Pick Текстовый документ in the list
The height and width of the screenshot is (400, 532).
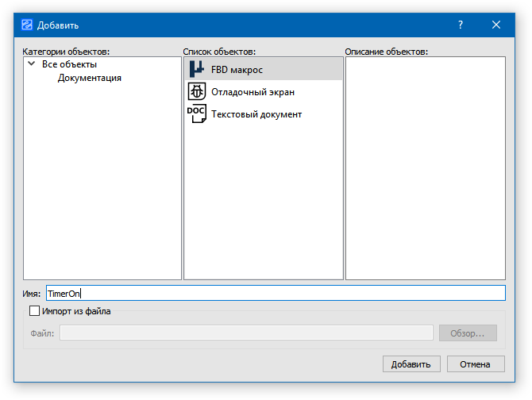pyautogui.click(x=256, y=114)
